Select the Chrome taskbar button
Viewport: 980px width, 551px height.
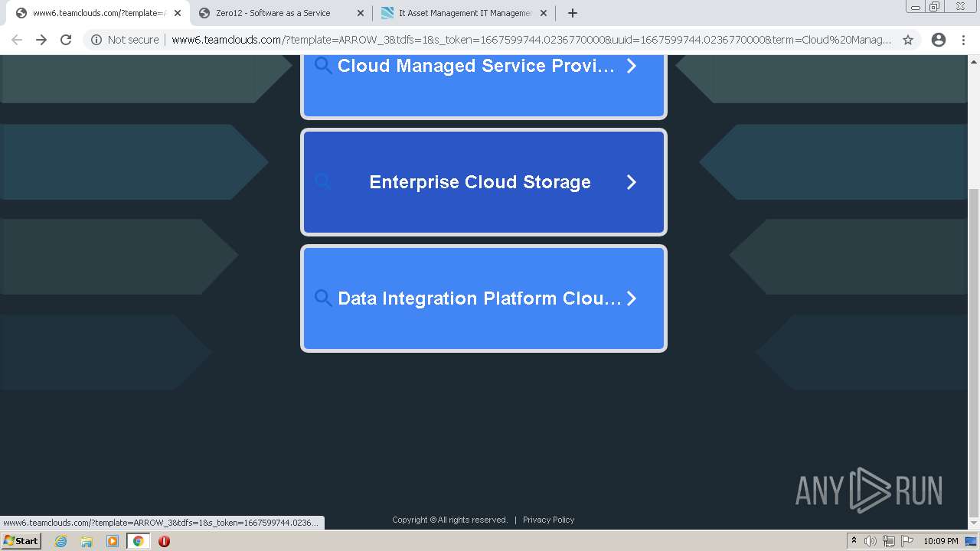pyautogui.click(x=138, y=541)
